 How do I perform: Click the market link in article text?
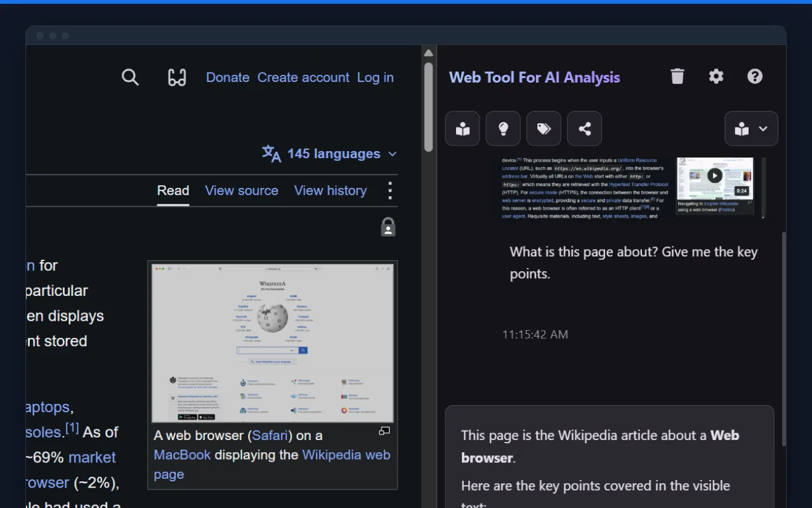click(x=92, y=457)
